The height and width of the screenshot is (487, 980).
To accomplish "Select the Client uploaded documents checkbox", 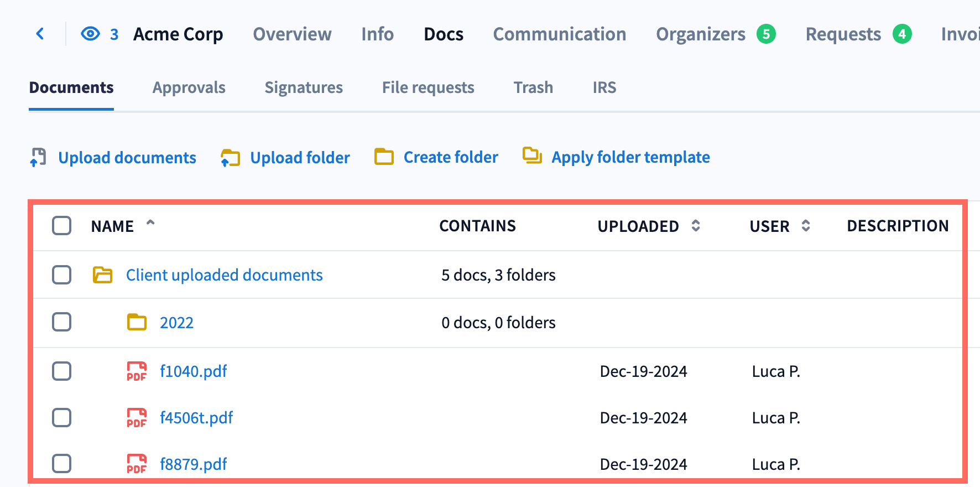I will pyautogui.click(x=62, y=274).
